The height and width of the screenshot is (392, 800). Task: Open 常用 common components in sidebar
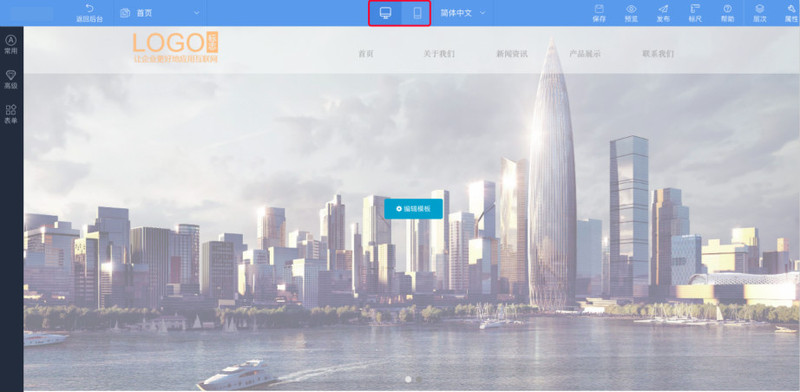click(11, 44)
